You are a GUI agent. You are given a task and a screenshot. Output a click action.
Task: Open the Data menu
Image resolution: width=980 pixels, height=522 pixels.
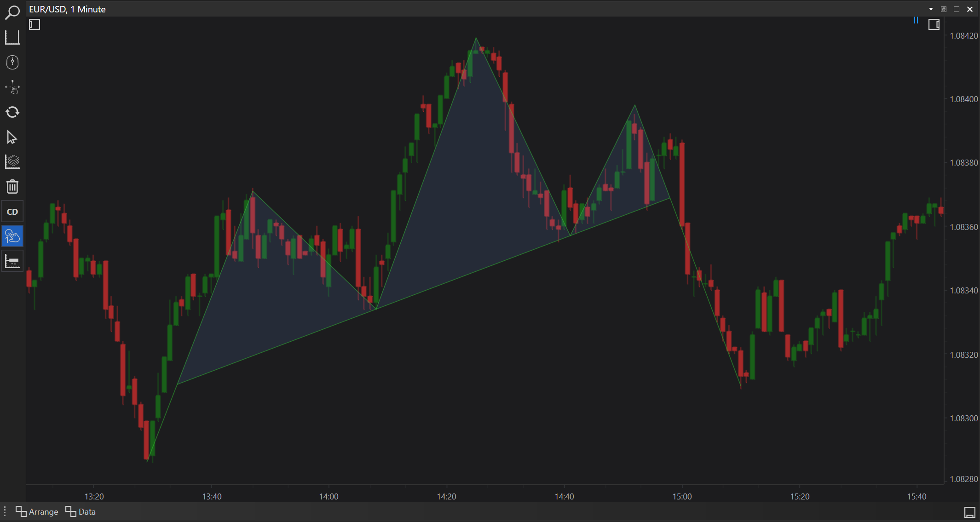pyautogui.click(x=81, y=511)
